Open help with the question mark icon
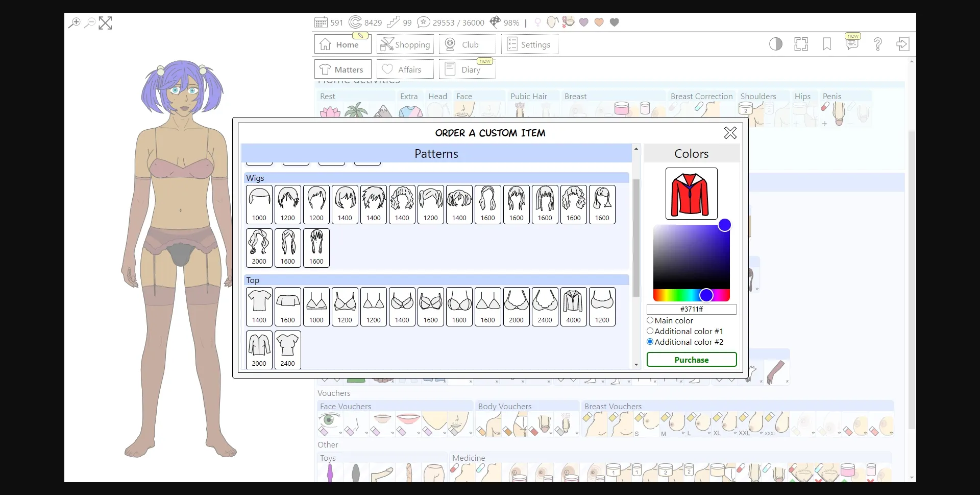980x495 pixels. pos(877,44)
